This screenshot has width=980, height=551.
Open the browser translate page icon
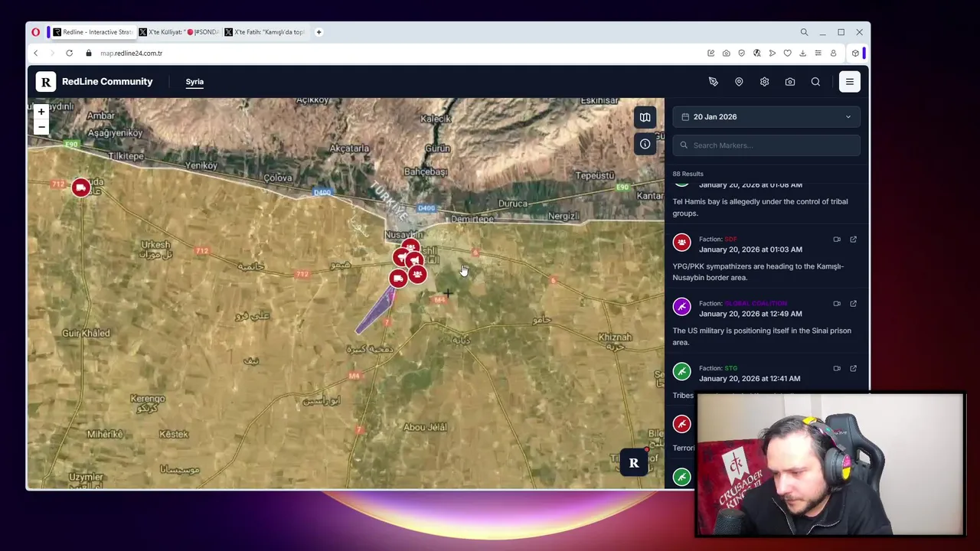point(756,54)
